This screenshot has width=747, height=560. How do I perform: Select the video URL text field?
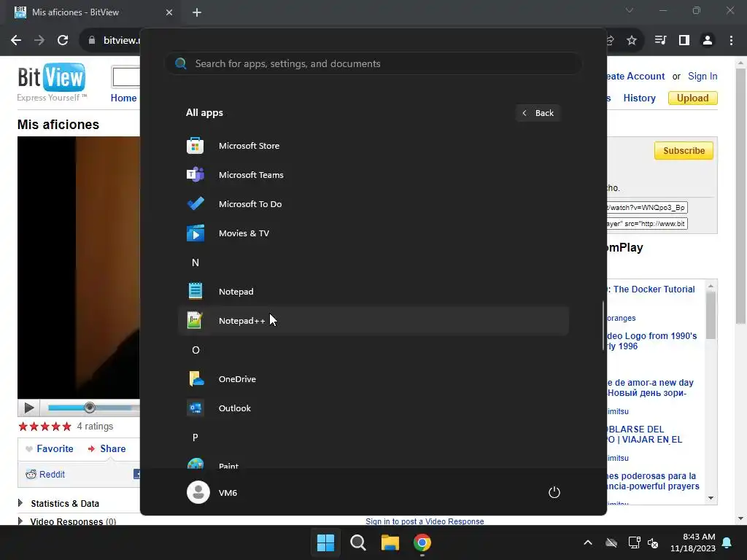[x=647, y=208]
